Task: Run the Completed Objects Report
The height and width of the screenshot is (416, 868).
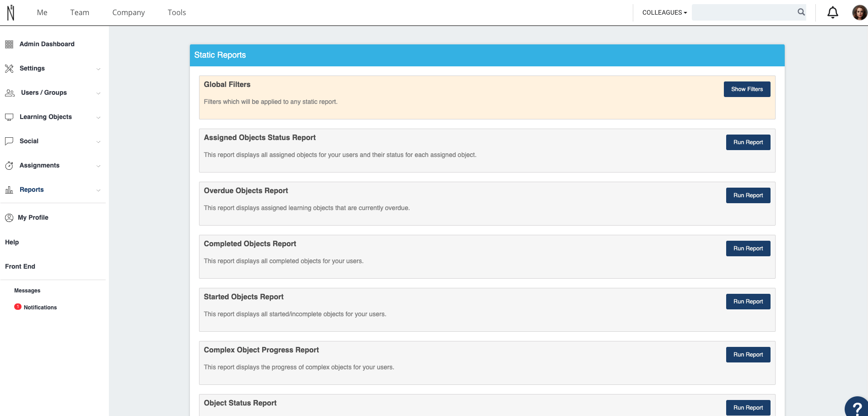Action: tap(748, 249)
